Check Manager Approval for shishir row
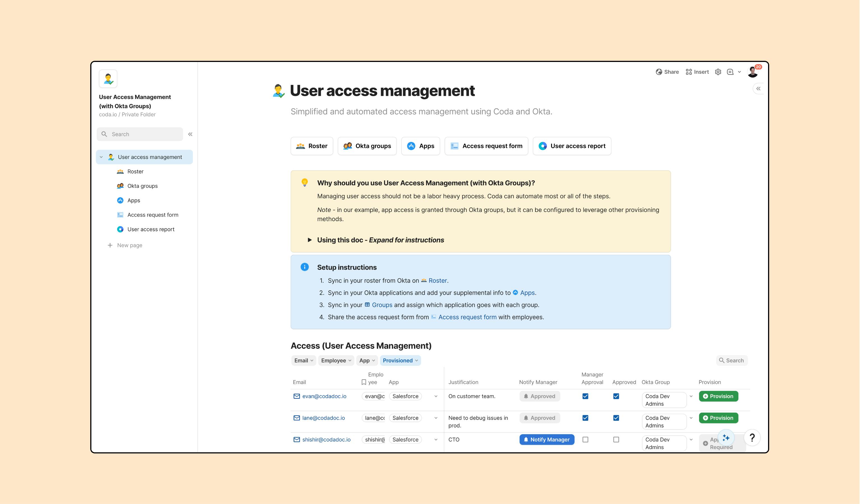Image resolution: width=860 pixels, height=504 pixels. [585, 440]
